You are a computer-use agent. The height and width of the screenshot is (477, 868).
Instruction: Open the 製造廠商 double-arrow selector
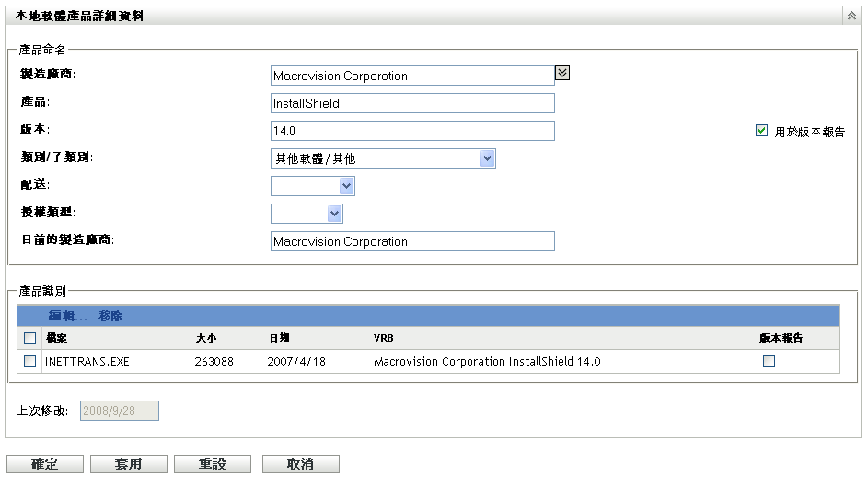pyautogui.click(x=561, y=73)
